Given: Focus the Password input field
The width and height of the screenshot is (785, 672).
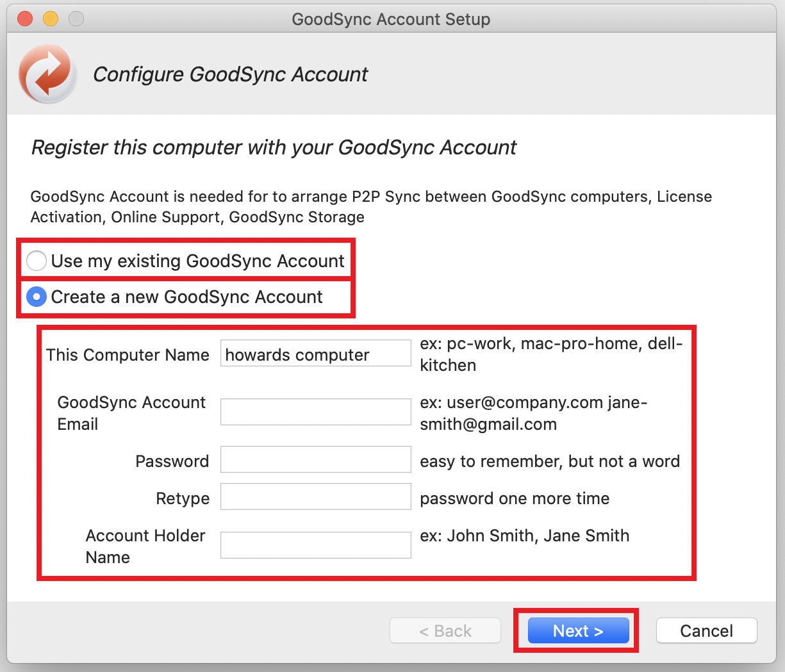Looking at the screenshot, I should (315, 460).
